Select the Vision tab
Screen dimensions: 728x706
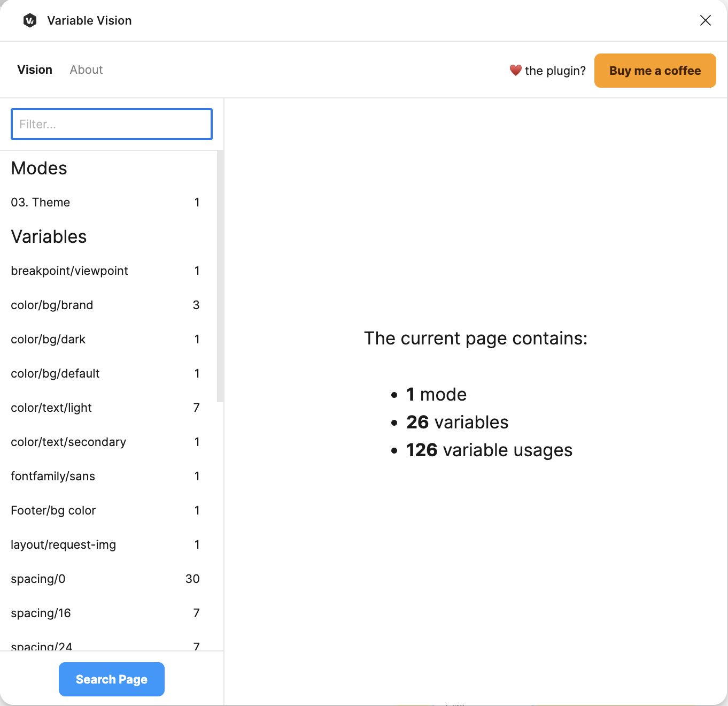(x=35, y=70)
